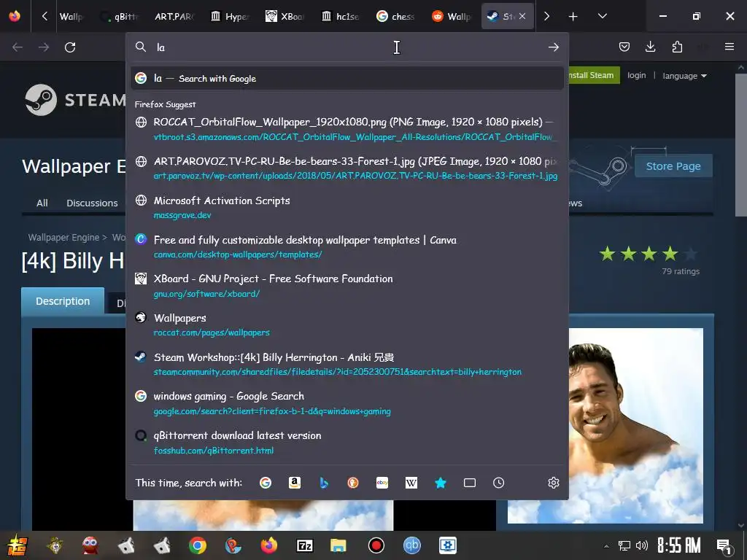Select the Description tab
747x560 pixels.
(63, 301)
